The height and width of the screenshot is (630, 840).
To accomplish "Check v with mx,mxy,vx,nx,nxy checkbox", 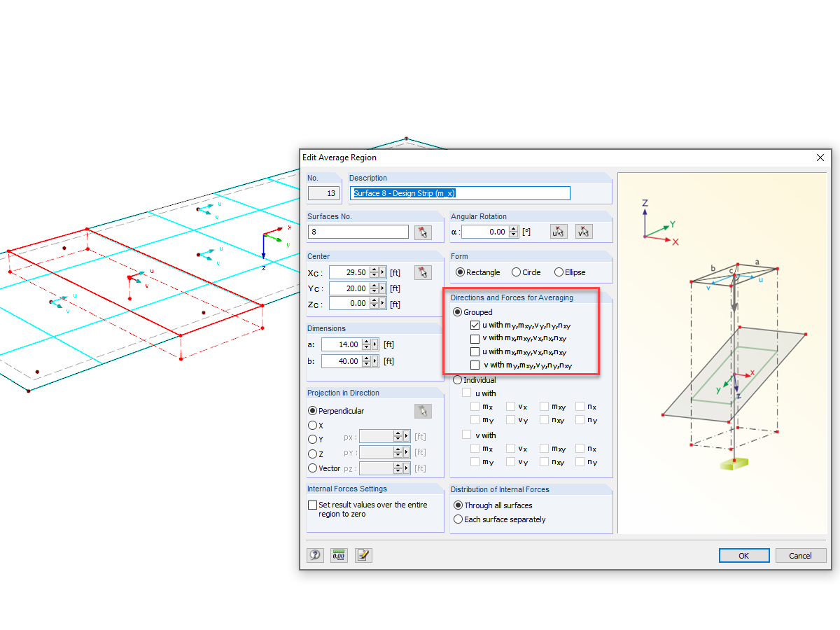I will coord(475,338).
